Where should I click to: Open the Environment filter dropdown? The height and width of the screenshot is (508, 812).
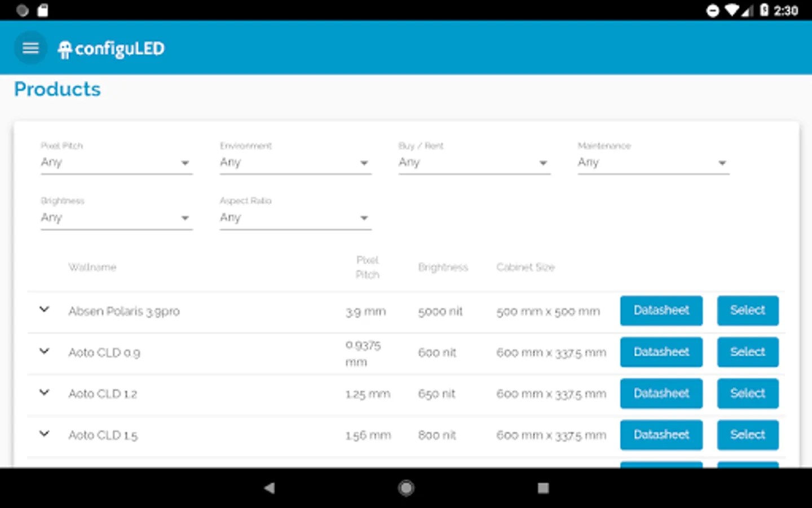click(x=295, y=163)
